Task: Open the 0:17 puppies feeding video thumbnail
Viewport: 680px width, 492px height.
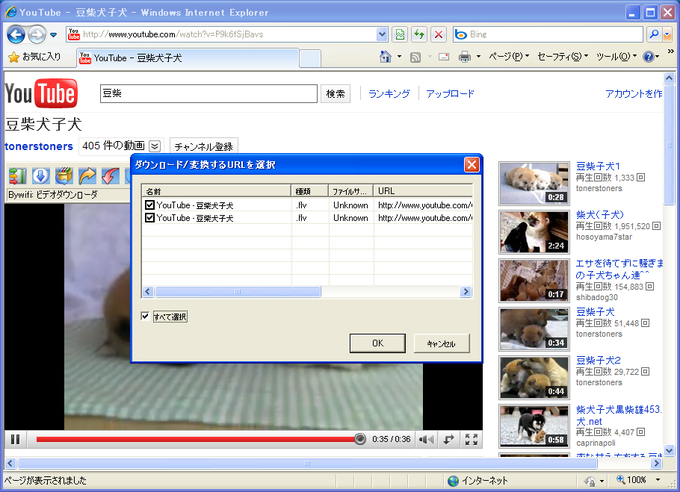Action: [x=534, y=280]
